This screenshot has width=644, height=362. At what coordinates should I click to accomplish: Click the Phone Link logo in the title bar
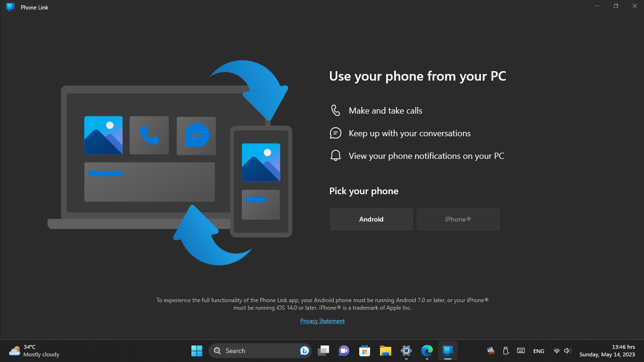tap(10, 7)
